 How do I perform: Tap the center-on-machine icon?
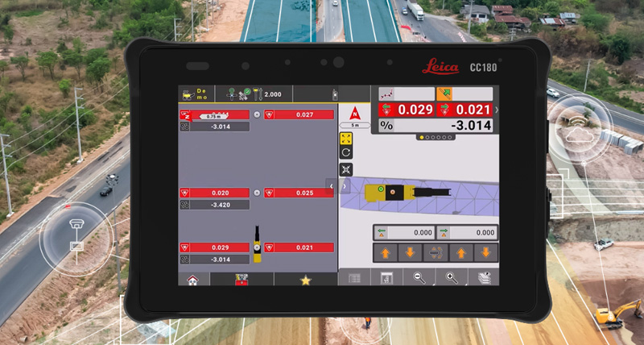click(x=346, y=169)
